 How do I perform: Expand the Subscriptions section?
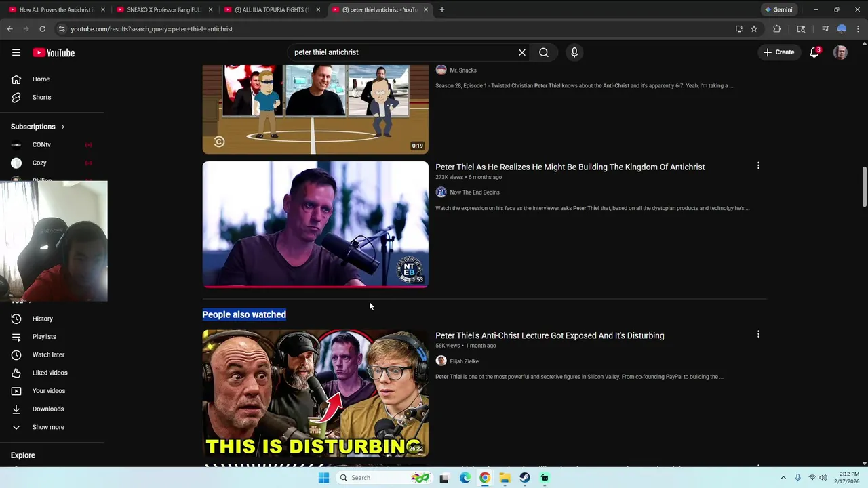coord(38,127)
